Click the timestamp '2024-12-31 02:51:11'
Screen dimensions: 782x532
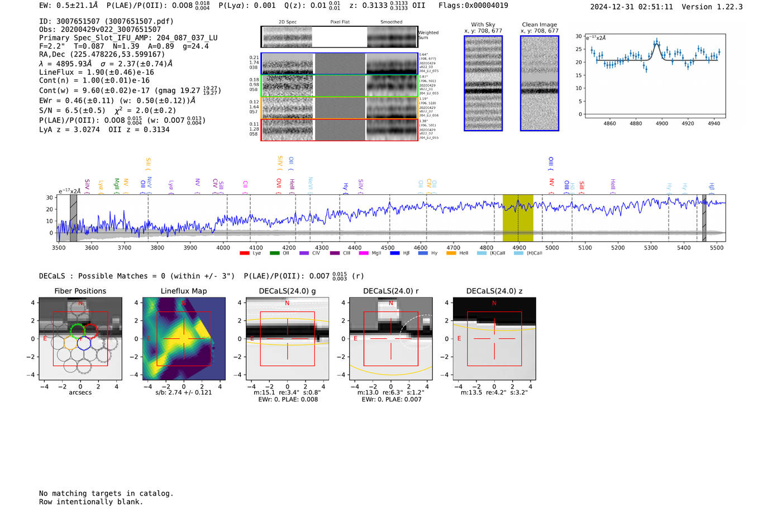(632, 7)
